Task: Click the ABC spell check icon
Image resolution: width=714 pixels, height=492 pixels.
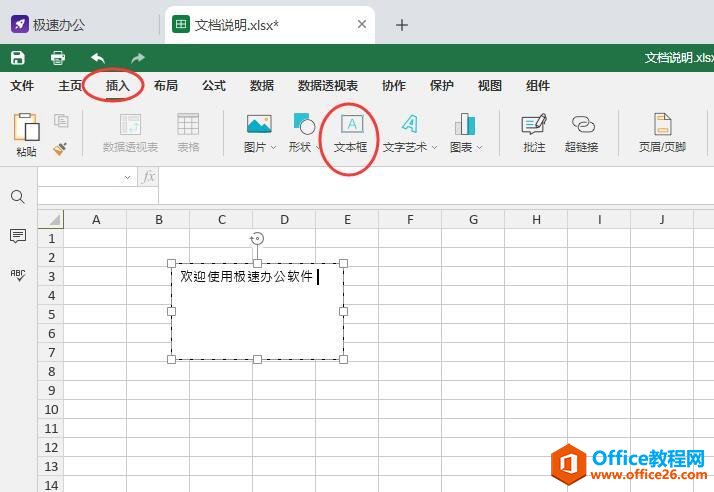Action: pyautogui.click(x=18, y=275)
